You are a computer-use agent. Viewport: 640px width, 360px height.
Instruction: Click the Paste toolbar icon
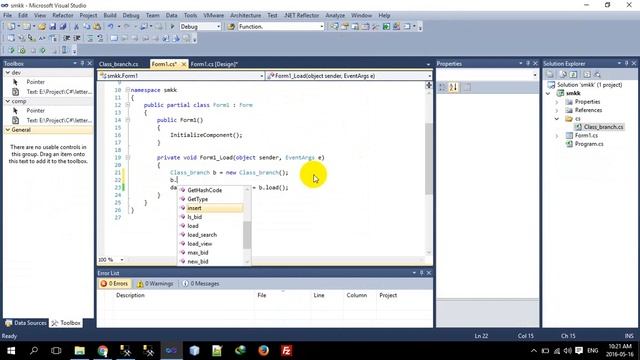[97, 27]
